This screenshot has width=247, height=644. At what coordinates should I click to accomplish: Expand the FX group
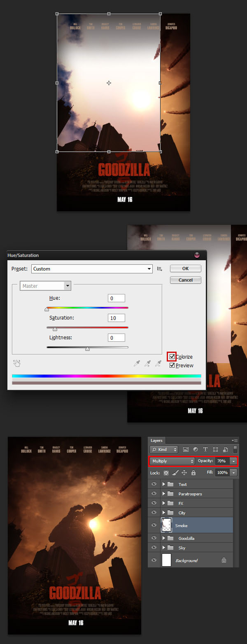(164, 503)
